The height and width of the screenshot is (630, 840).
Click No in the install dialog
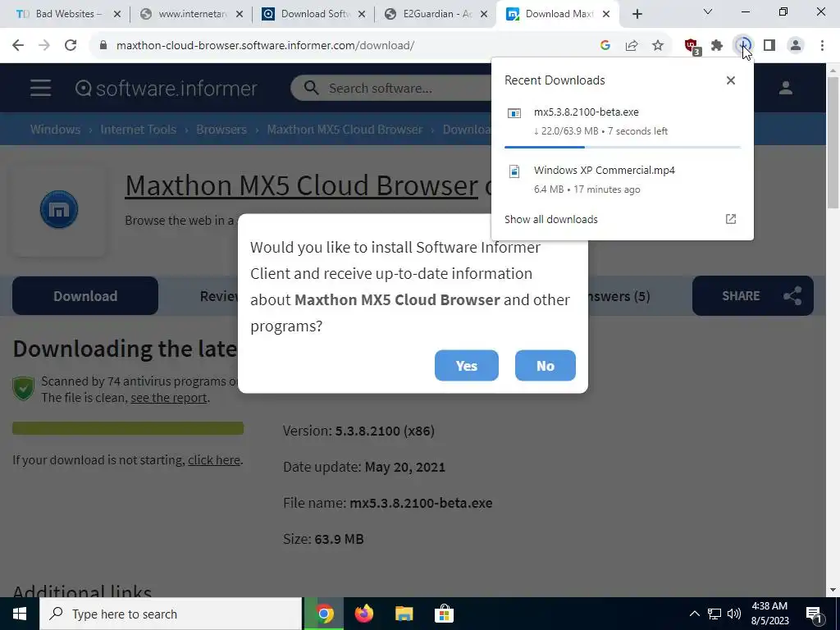coord(546,365)
